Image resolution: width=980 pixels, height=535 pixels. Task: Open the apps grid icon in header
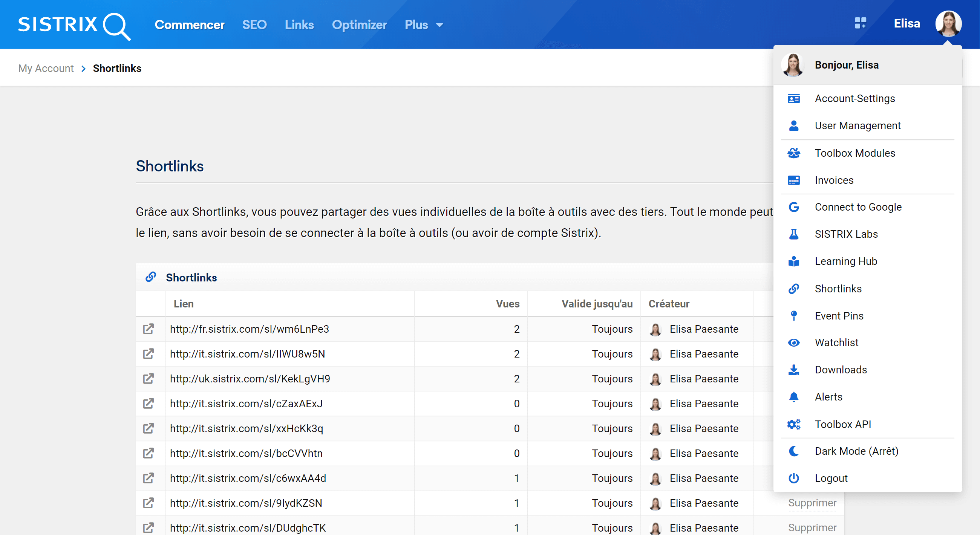coord(860,23)
